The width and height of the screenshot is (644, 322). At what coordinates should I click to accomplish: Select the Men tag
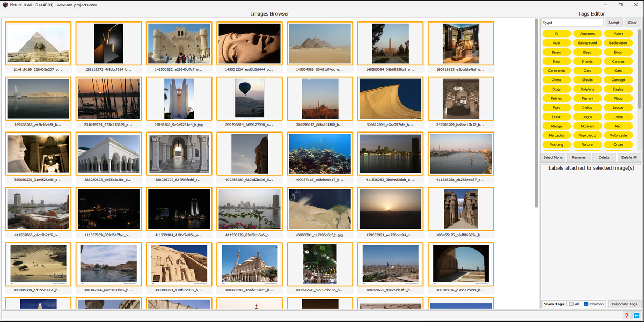[x=618, y=126]
